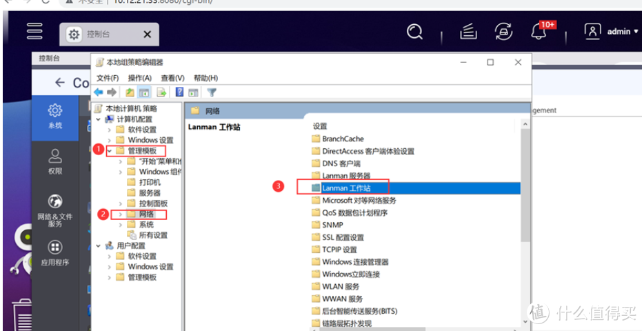Select the WLAN 服务 entry
The width and height of the screenshot is (644, 331).
click(336, 287)
